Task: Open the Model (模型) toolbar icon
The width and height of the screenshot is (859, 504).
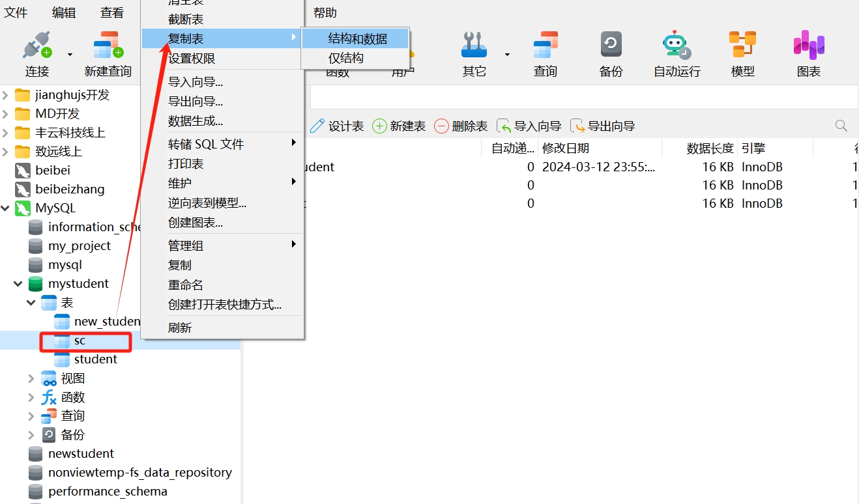Action: pyautogui.click(x=742, y=46)
